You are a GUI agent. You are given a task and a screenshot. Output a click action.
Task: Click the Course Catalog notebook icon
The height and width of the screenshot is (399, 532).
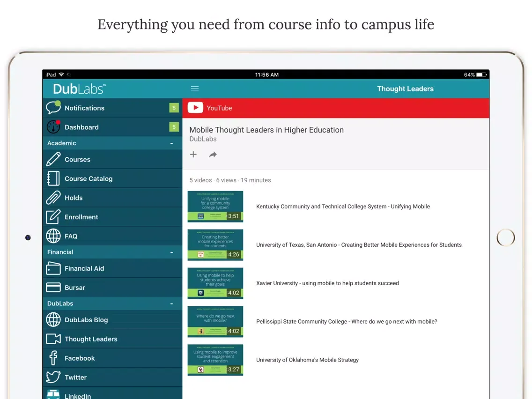(x=53, y=178)
